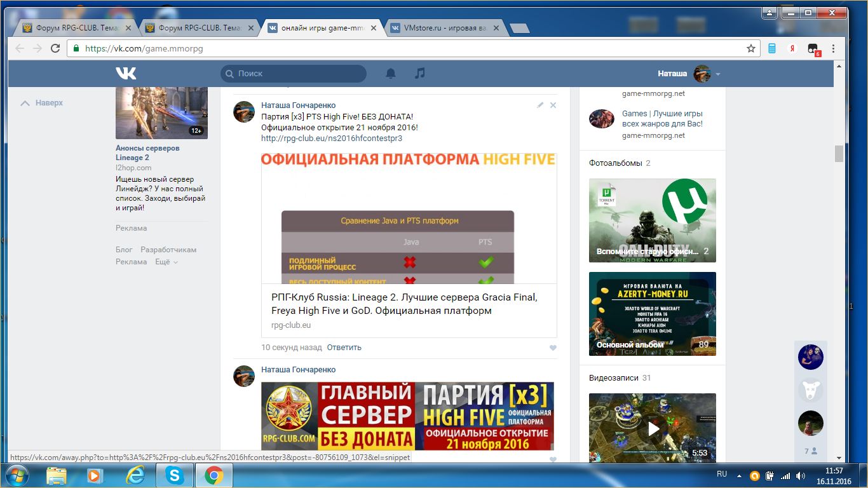
Task: Open the Блог footer link
Action: (x=124, y=250)
